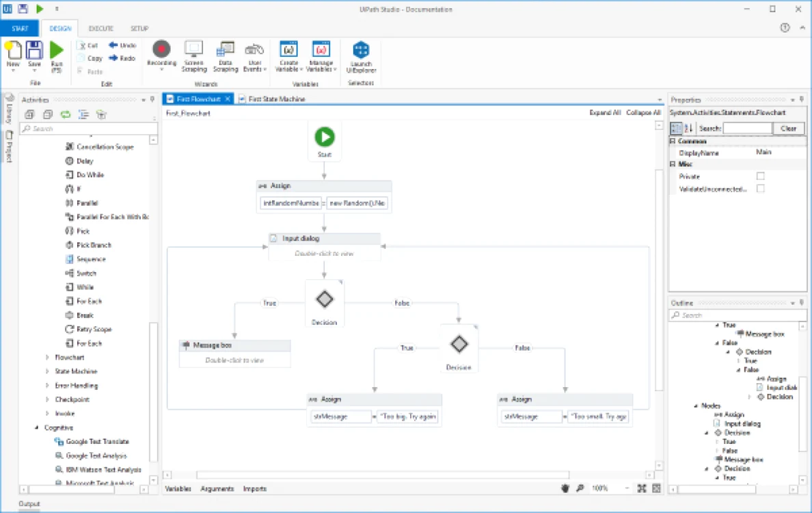Close the First Flowchart tab
Screen dimensions: 812x513
228,99
